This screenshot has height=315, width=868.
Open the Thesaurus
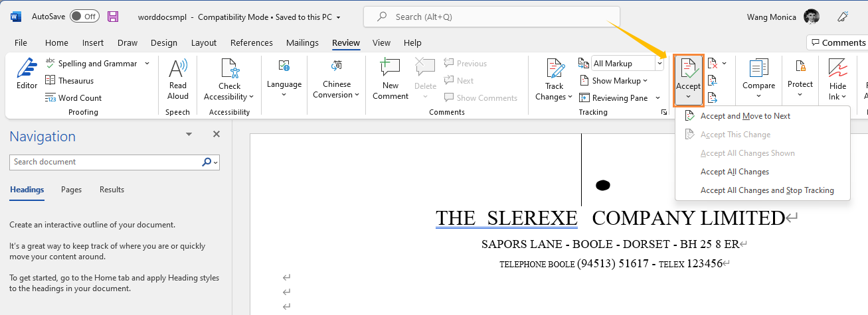click(69, 81)
